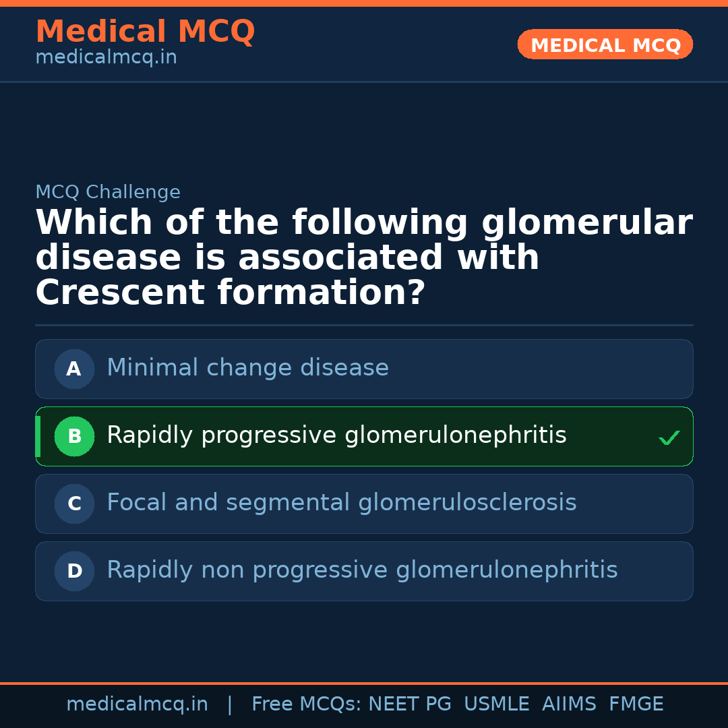
Task: Click the orange MEDICAL MCQ badge
Action: click(x=605, y=44)
